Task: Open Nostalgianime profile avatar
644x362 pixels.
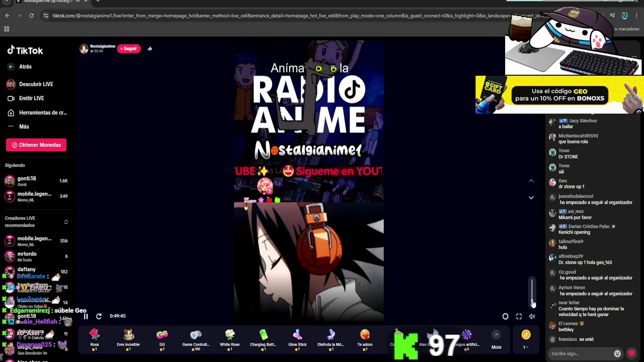Action: [x=84, y=49]
